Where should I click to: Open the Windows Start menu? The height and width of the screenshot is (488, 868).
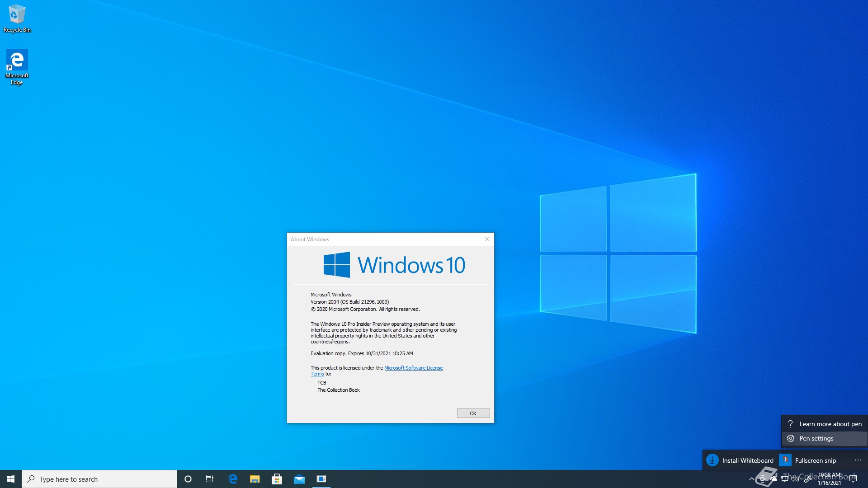click(11, 479)
